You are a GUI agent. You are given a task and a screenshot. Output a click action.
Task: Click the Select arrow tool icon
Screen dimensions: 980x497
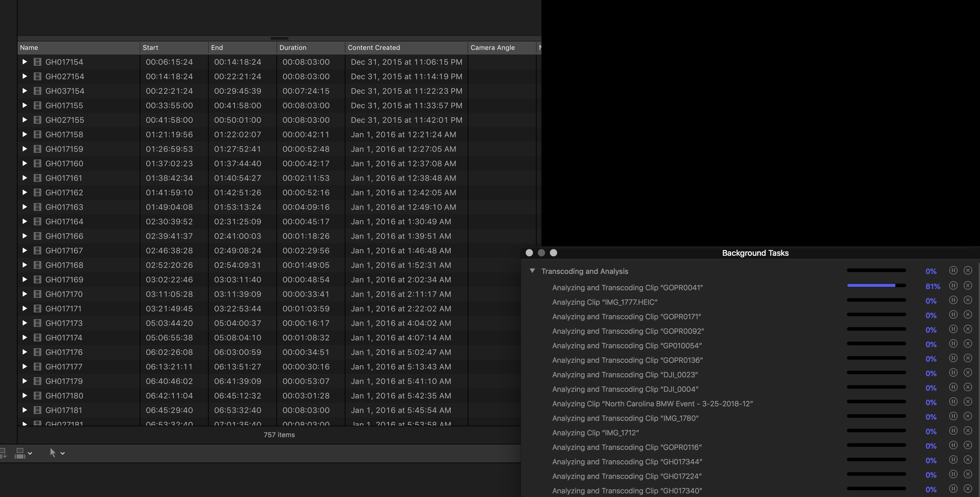tap(53, 453)
